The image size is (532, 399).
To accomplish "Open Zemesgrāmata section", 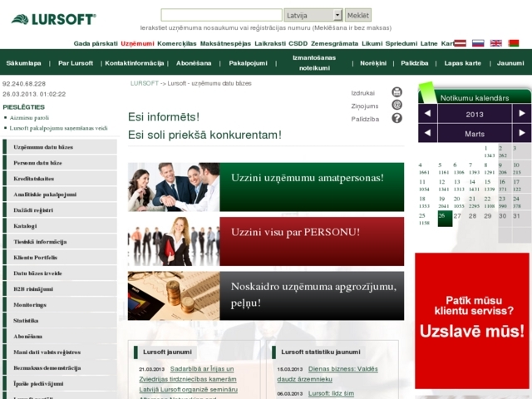I will [334, 43].
